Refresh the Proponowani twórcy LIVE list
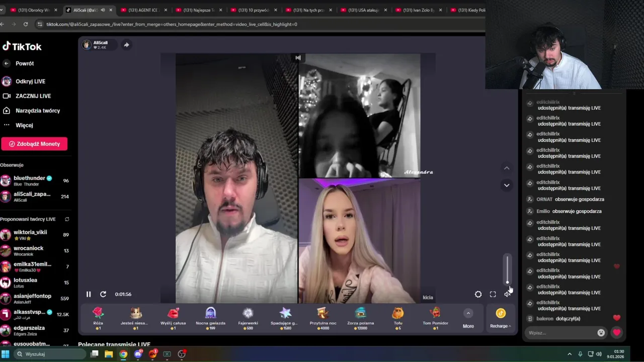The height and width of the screenshot is (362, 644). pyautogui.click(x=67, y=219)
